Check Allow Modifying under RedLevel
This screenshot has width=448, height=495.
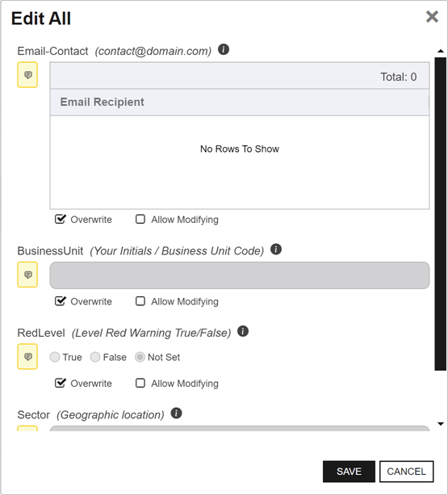click(140, 383)
